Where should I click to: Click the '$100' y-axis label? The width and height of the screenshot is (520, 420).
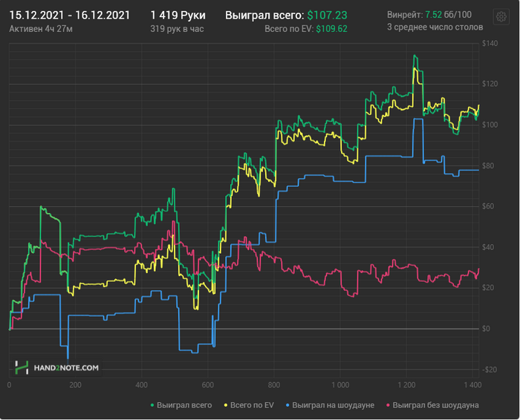click(490, 125)
